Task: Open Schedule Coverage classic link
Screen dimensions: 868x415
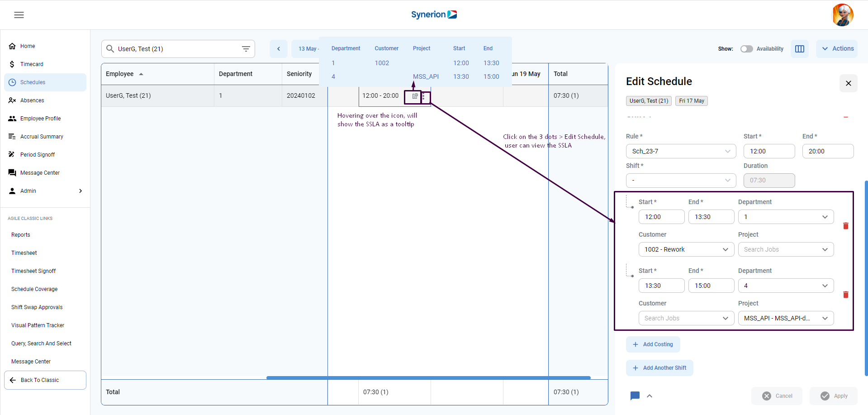Action: (34, 289)
